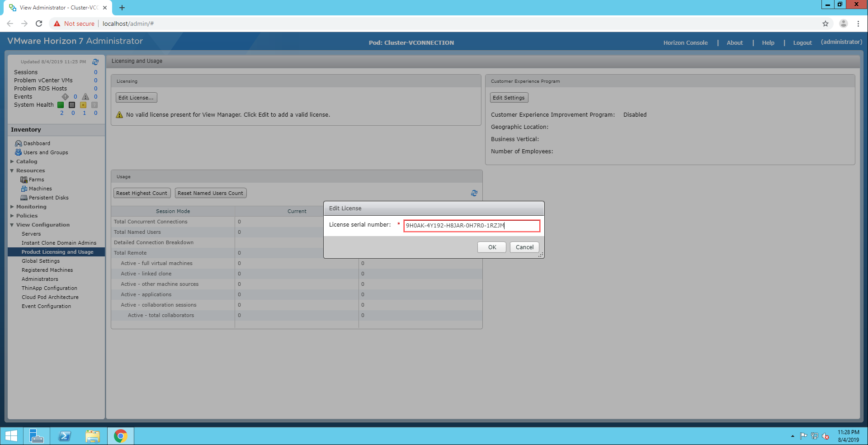
Task: Select Global Settings under View Configuration
Action: pos(41,261)
